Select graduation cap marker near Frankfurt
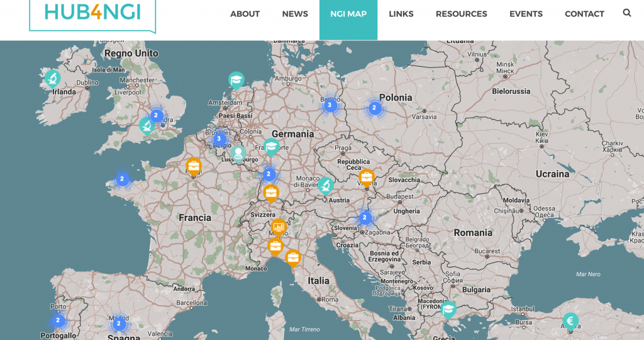Viewport: 644px width, 340px height. (x=271, y=147)
